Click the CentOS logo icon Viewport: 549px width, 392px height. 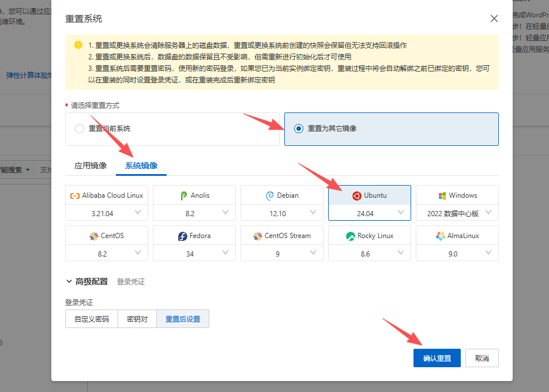pos(94,236)
